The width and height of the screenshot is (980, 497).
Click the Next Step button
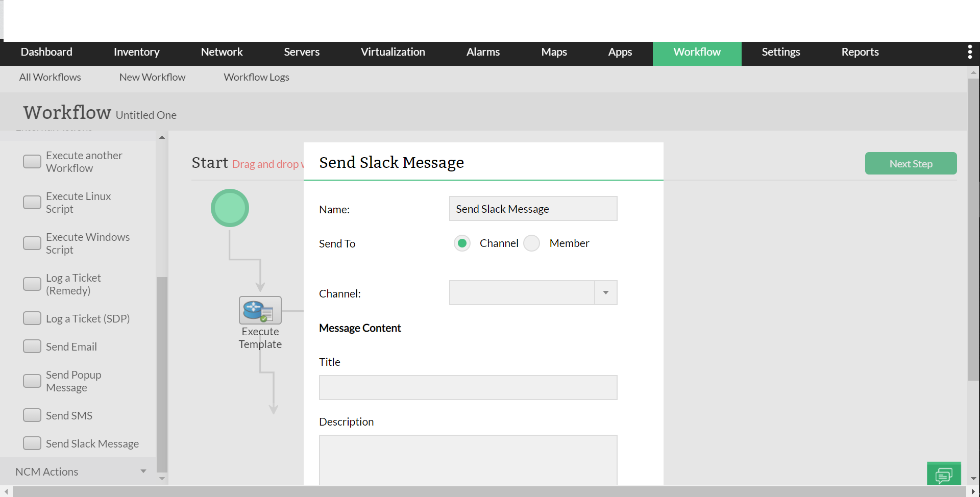[x=910, y=164]
